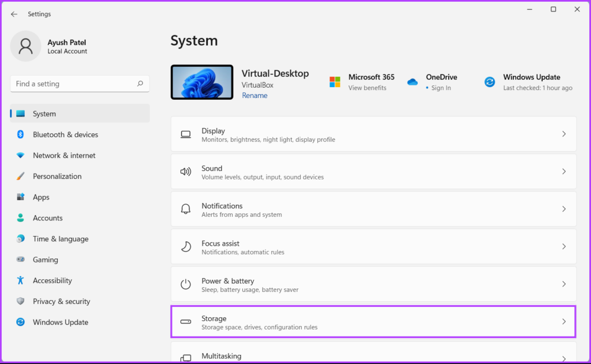Click the Microsoft 365 logo
This screenshot has height=364, width=591.
coord(334,82)
